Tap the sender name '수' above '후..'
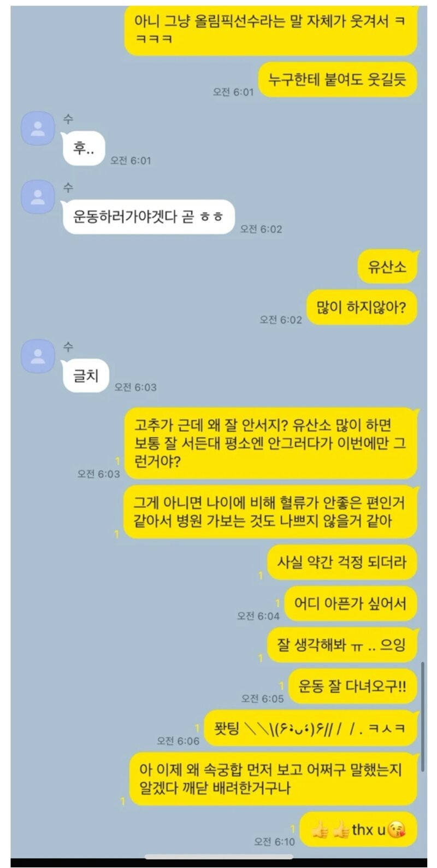This screenshot has height=868, width=437. (x=68, y=119)
